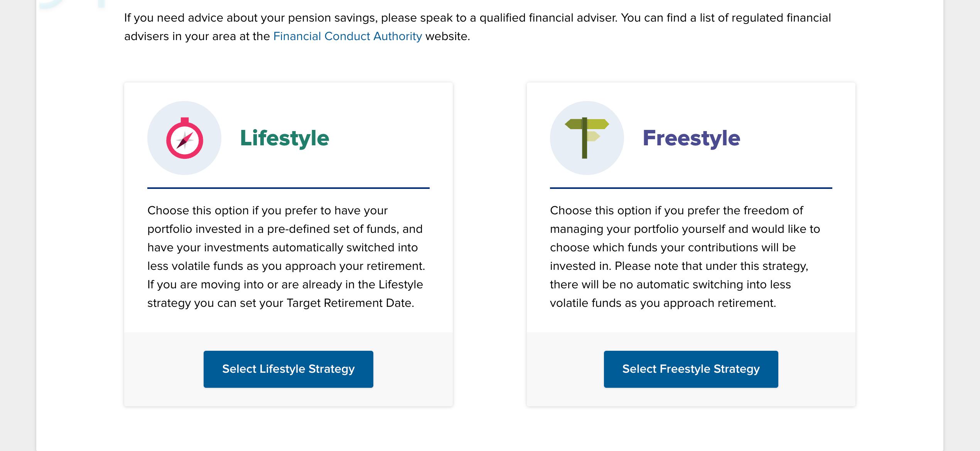980x451 pixels.
Task: Click the word 'website.' after the link
Action: [447, 36]
